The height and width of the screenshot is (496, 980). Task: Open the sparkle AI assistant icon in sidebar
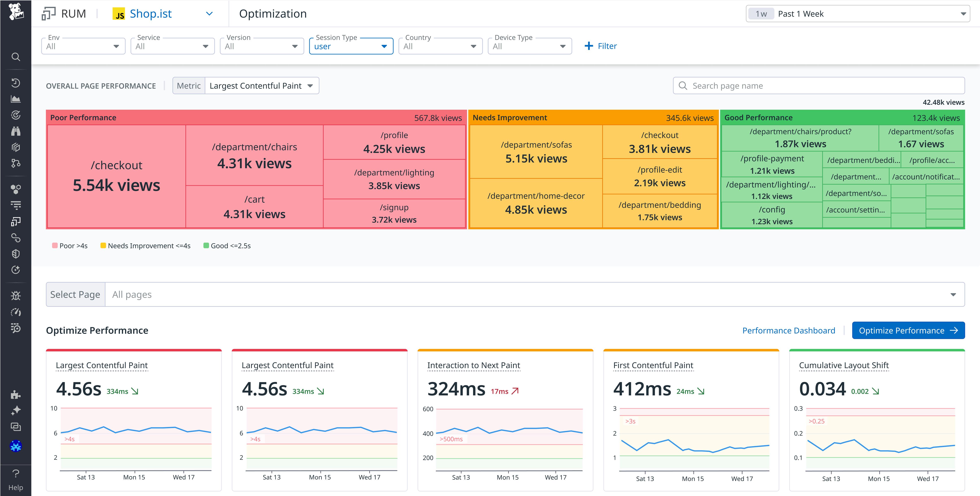(x=16, y=411)
